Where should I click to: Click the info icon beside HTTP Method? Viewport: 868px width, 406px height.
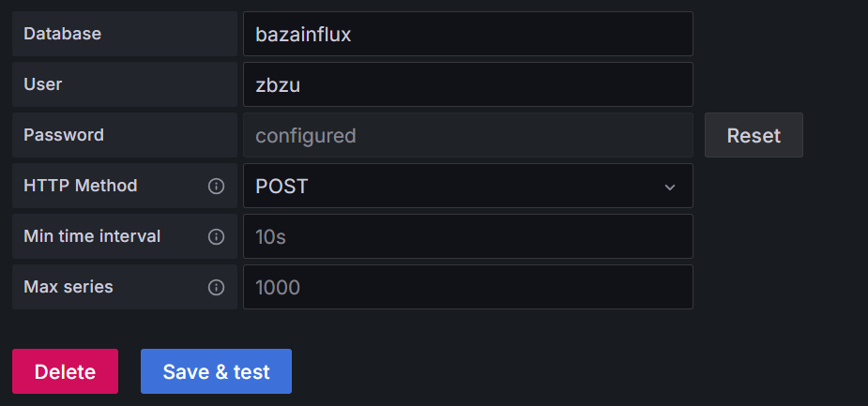(x=216, y=187)
